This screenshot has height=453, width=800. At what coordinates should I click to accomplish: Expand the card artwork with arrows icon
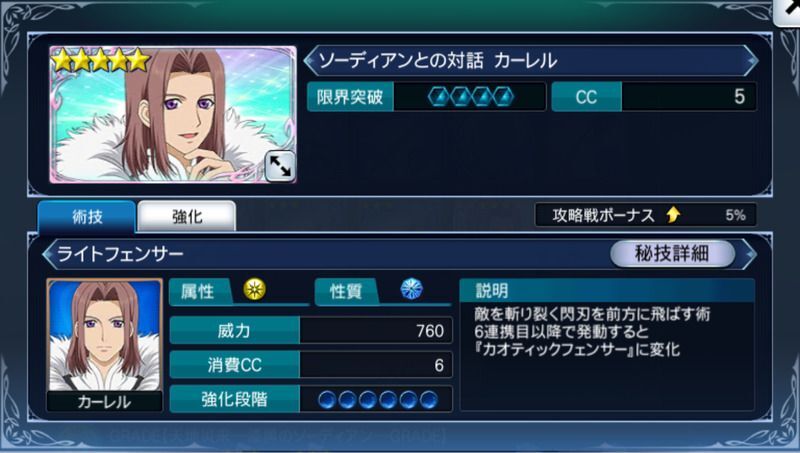(x=280, y=166)
